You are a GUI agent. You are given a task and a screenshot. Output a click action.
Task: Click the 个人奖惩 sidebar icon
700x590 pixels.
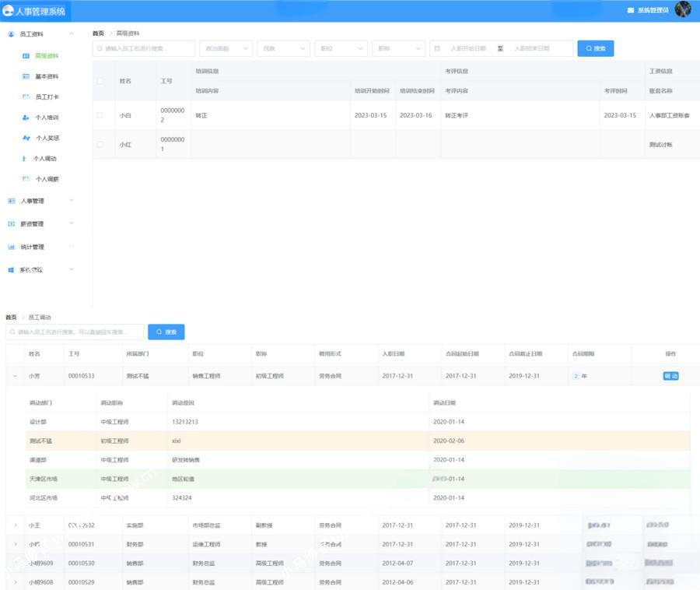[x=26, y=137]
